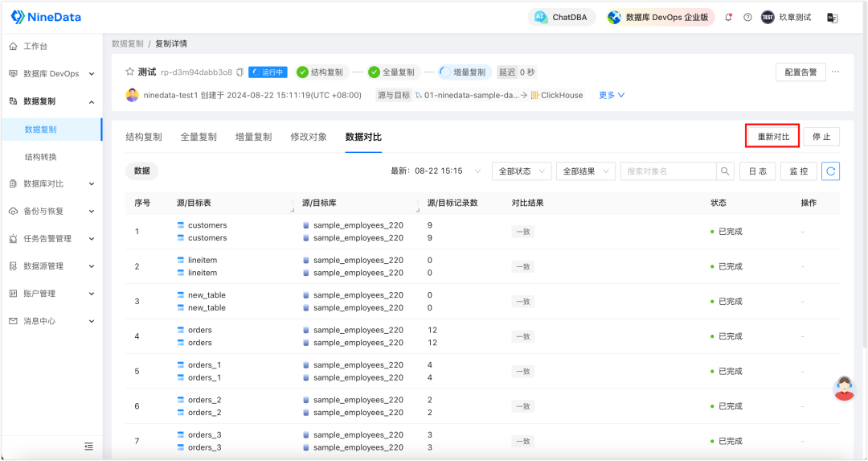The height and width of the screenshot is (461, 868).
Task: Open the more actions ellipsis menu
Action: (x=835, y=72)
